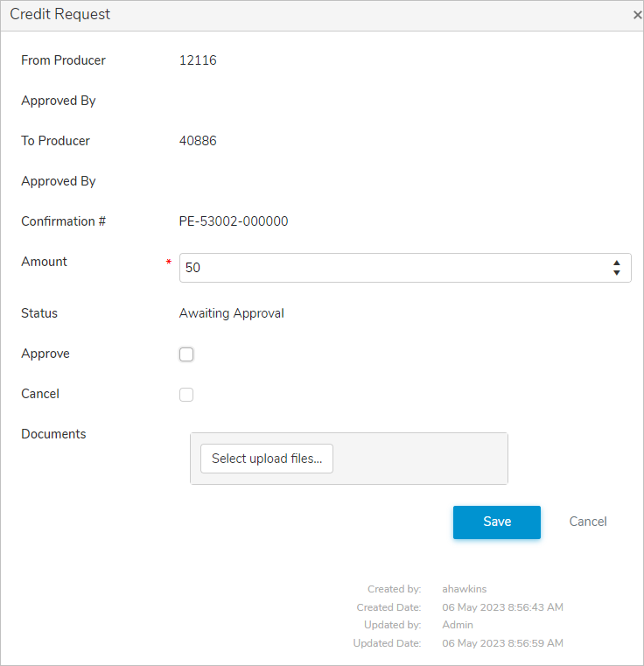Increase Amount with the up arrow

pos(617,263)
